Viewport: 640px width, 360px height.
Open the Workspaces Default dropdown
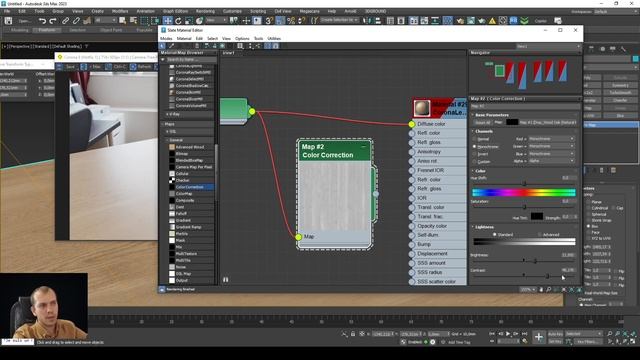[615, 11]
